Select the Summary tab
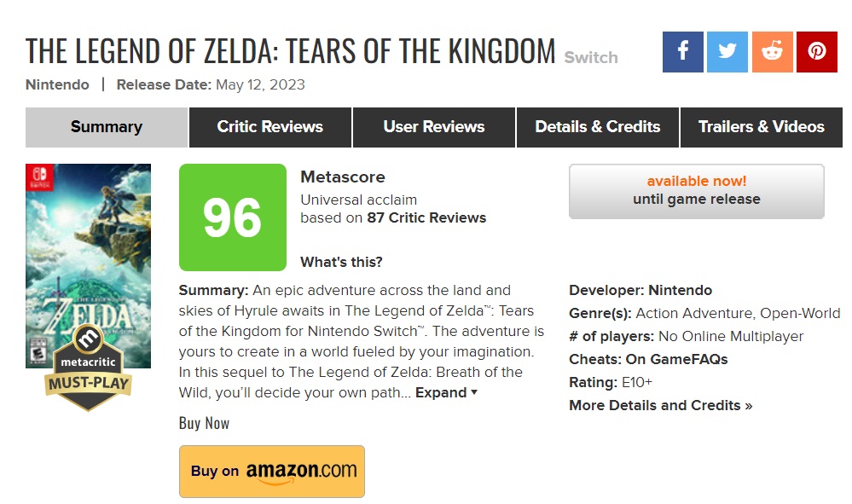The width and height of the screenshot is (852, 504). click(107, 127)
